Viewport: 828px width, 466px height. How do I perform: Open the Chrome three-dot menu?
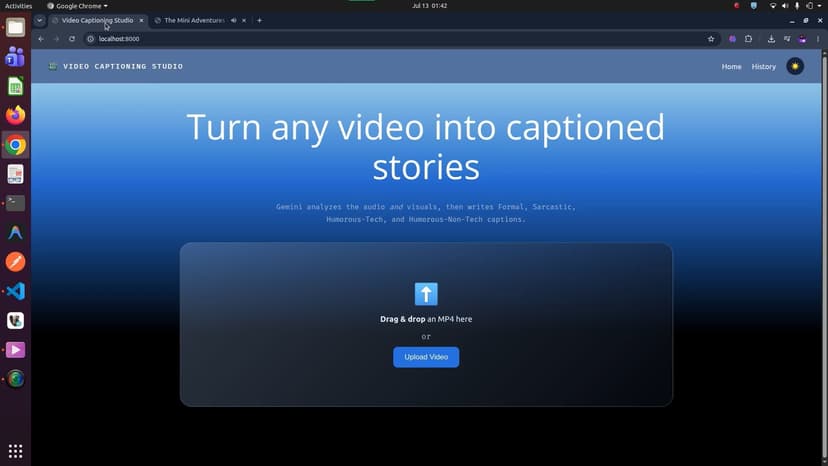click(817, 39)
